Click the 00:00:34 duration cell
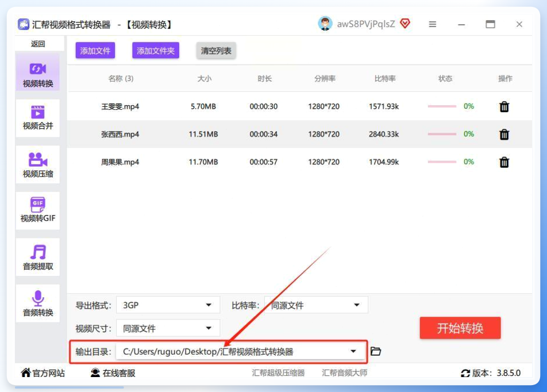The height and width of the screenshot is (392, 547). tap(263, 134)
